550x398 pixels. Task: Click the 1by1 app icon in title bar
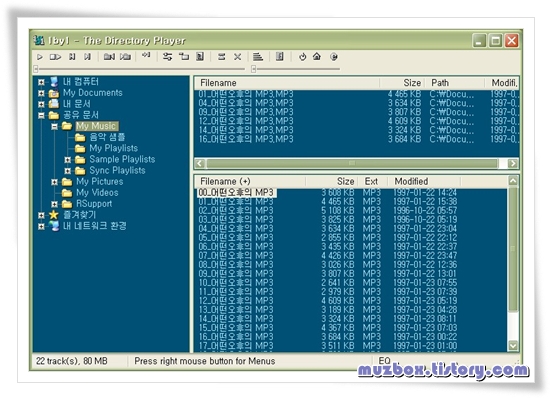pos(39,40)
